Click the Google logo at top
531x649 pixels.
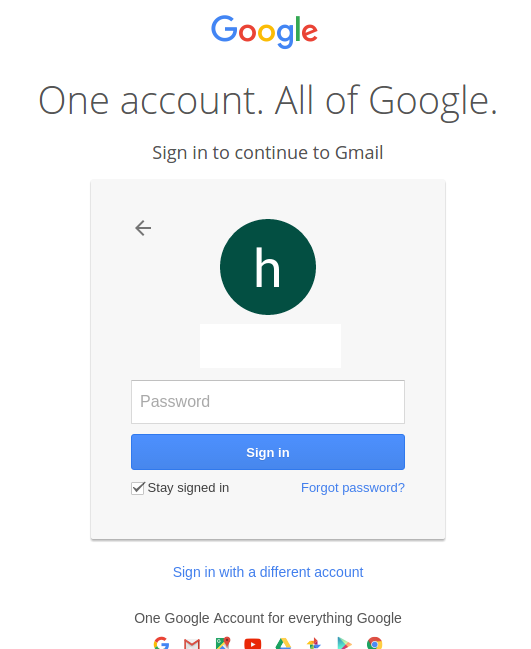pos(264,31)
